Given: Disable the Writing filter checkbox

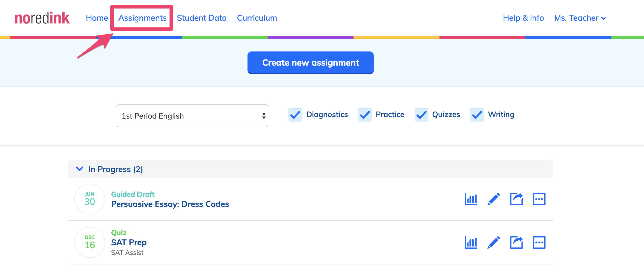Looking at the screenshot, I should pyautogui.click(x=477, y=115).
